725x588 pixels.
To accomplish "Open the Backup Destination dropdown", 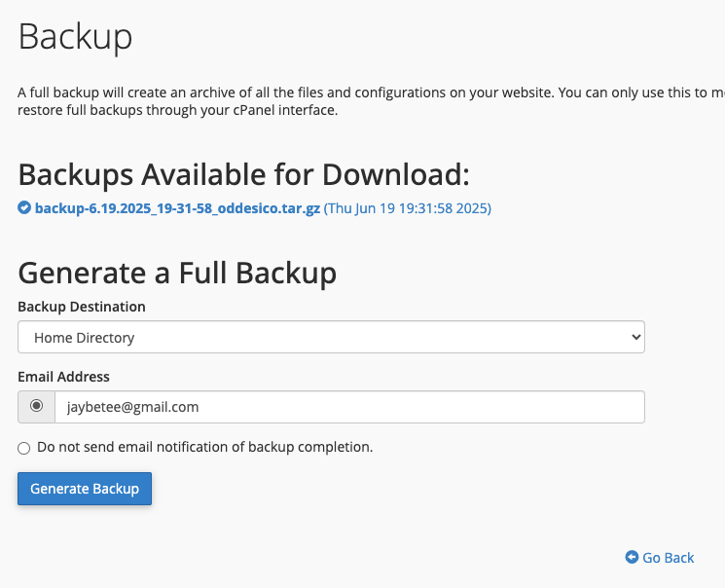I will (331, 337).
